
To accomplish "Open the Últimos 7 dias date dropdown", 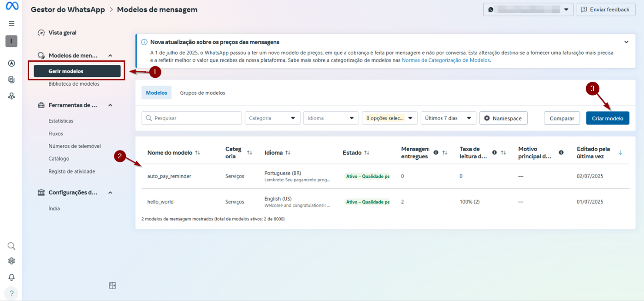I will point(448,118).
